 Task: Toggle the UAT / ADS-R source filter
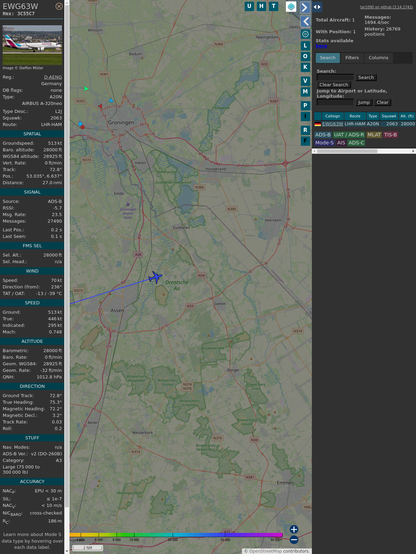pos(349,135)
